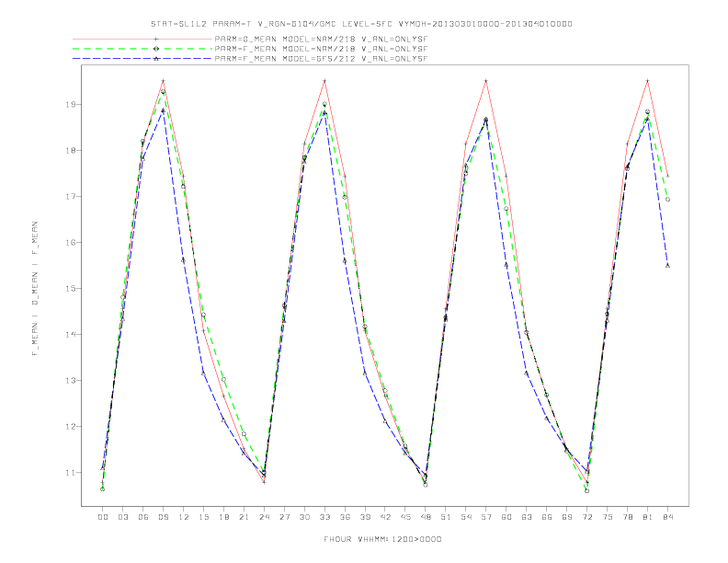Viewport: 728px width, 563px height.
Task: Click the green circle data point at hour 60
Action: (506, 209)
